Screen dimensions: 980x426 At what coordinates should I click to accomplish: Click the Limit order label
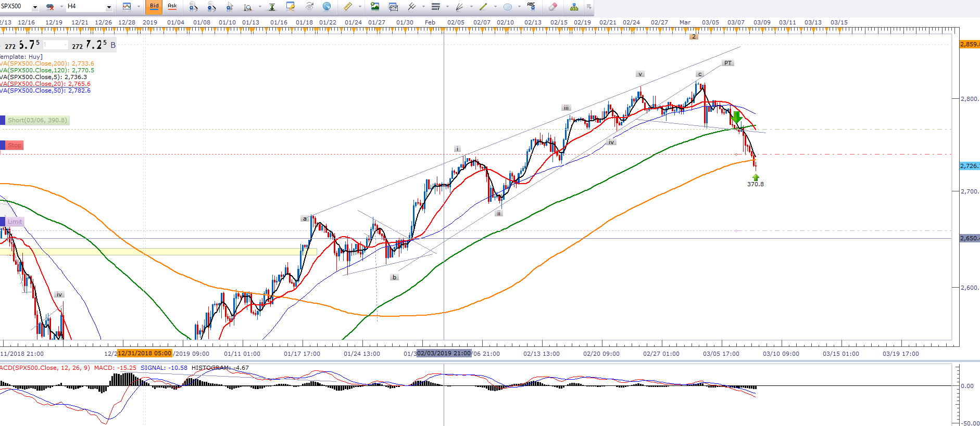point(15,222)
